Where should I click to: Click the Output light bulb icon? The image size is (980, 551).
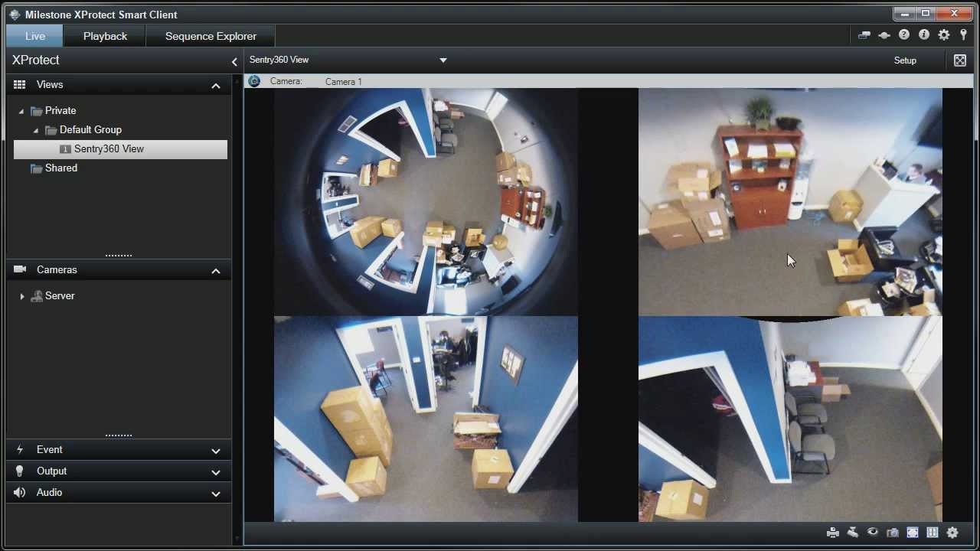tap(20, 471)
